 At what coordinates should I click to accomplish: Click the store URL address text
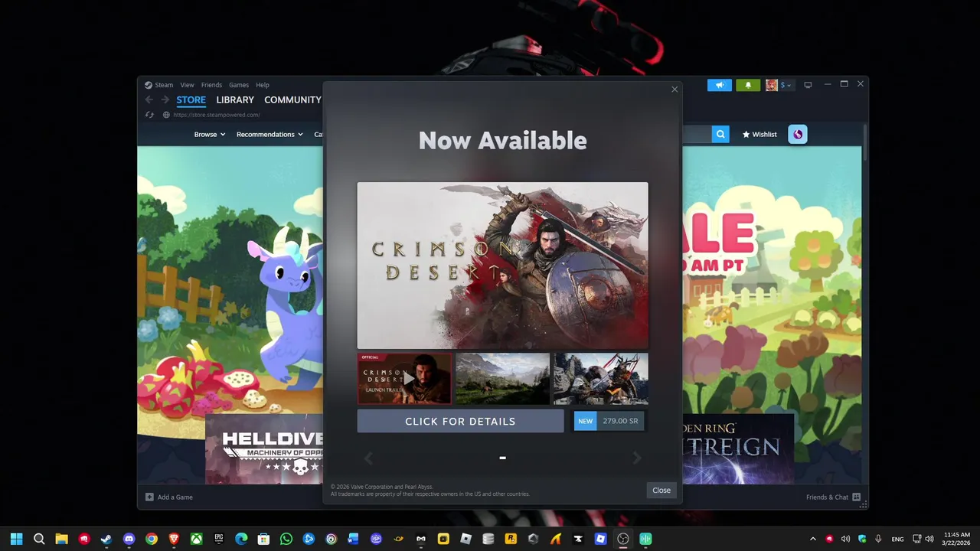pyautogui.click(x=217, y=115)
